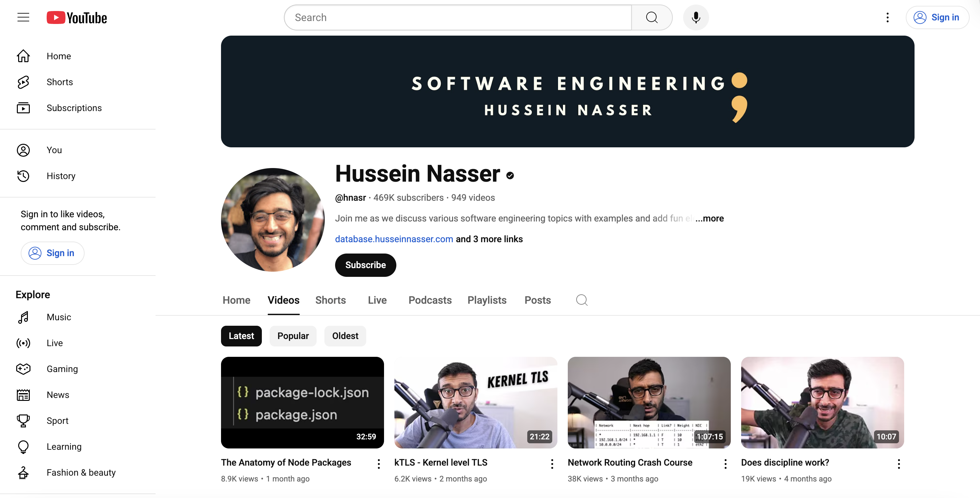Open the top-right three-dot settings menu
The width and height of the screenshot is (980, 498).
887,17
